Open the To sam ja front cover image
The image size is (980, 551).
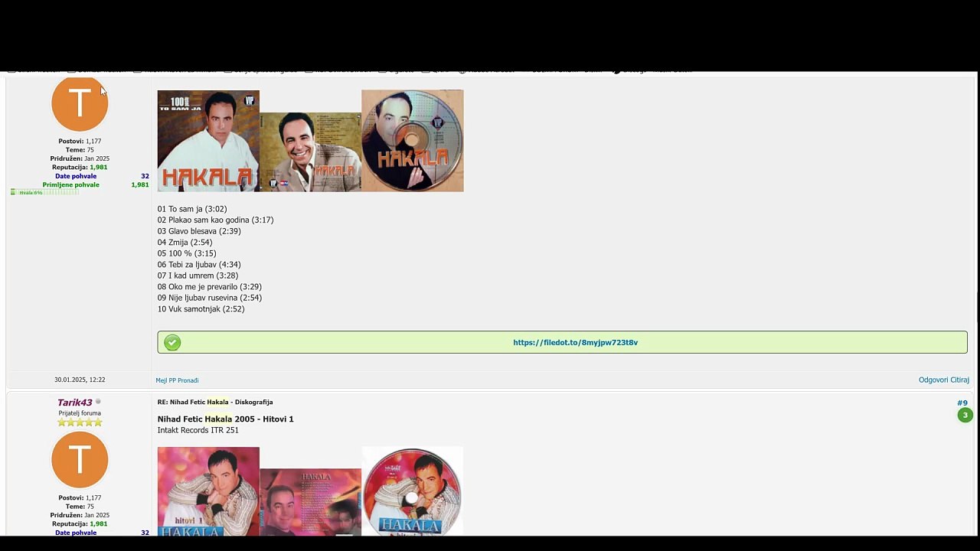pos(208,141)
